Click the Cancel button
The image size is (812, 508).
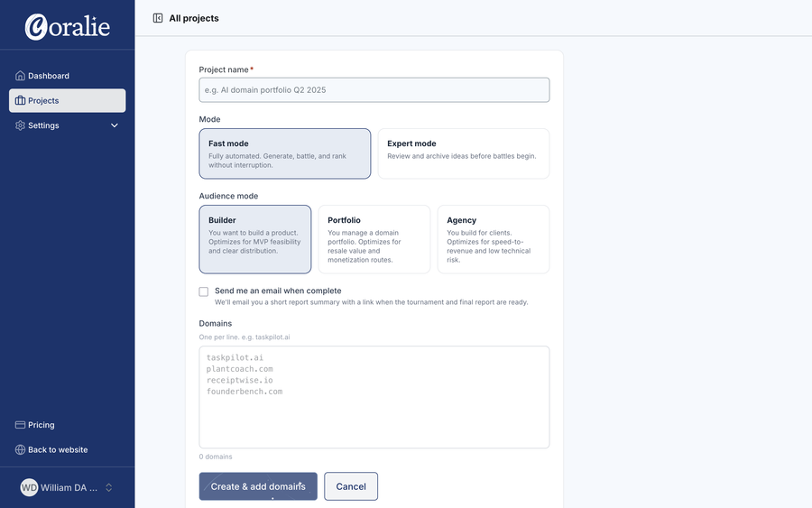pos(351,486)
